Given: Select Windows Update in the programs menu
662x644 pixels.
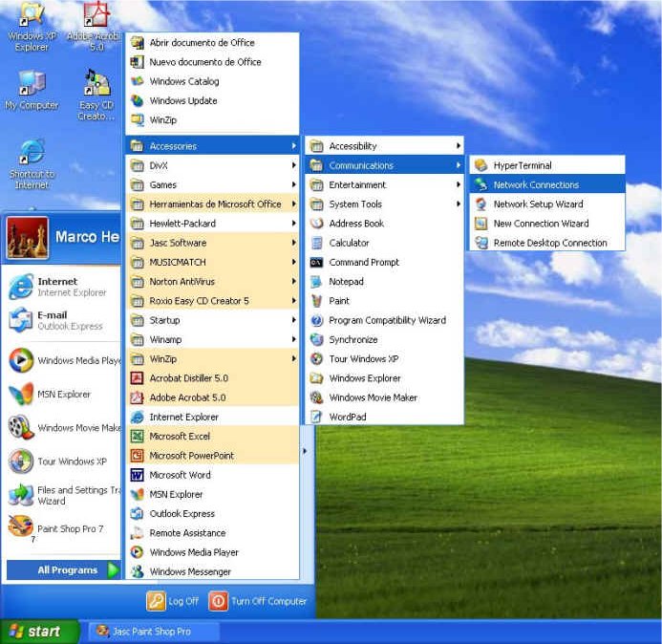Looking at the screenshot, I should click(x=183, y=101).
